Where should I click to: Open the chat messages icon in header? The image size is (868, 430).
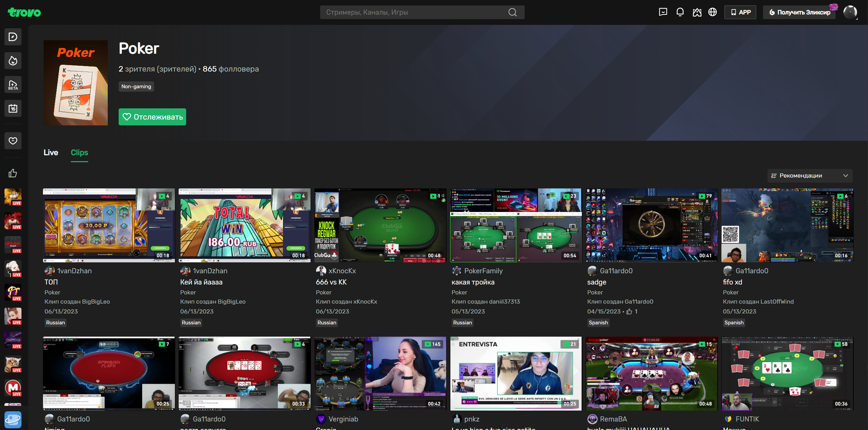click(x=663, y=12)
